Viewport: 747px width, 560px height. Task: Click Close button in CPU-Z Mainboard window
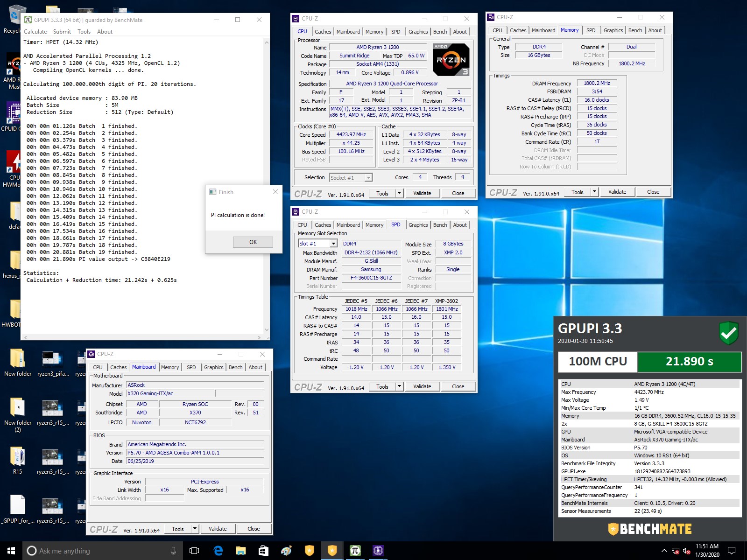click(254, 529)
